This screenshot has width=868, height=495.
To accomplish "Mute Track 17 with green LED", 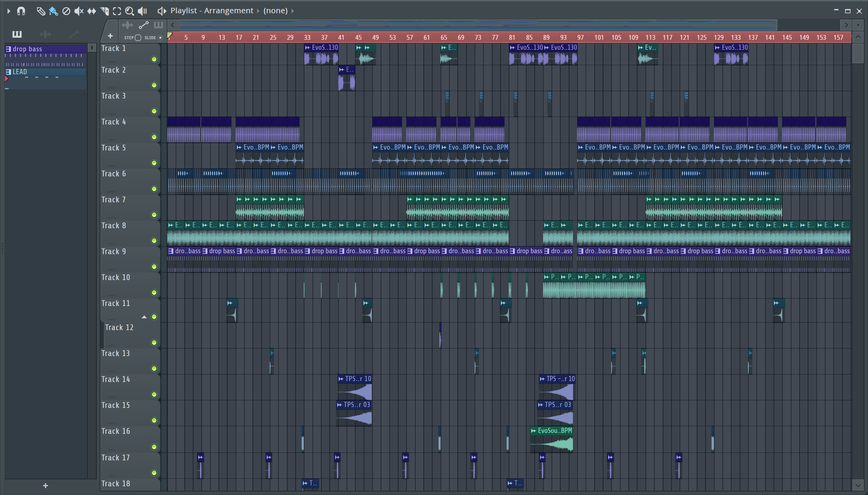I will click(154, 473).
